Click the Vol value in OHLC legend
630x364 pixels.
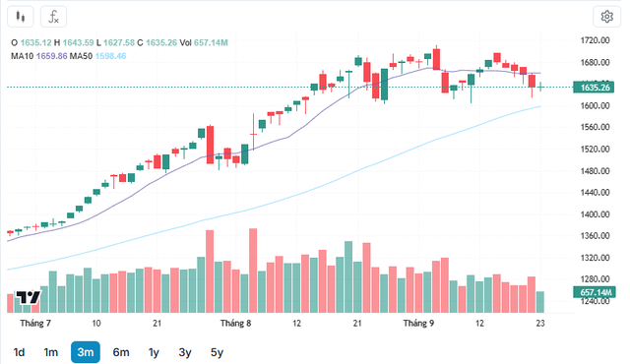point(211,42)
